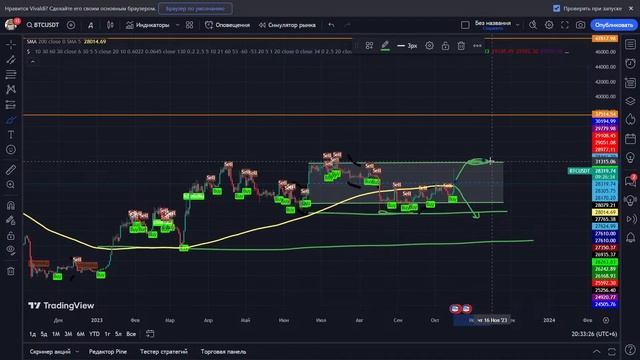Open the Fibonacci tools group

tap(11, 74)
